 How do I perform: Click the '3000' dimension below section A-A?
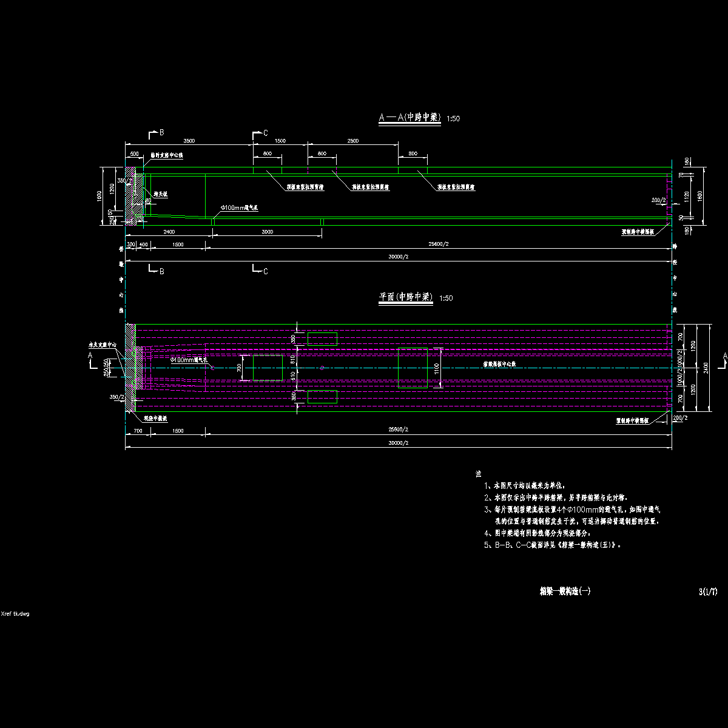[x=267, y=232]
